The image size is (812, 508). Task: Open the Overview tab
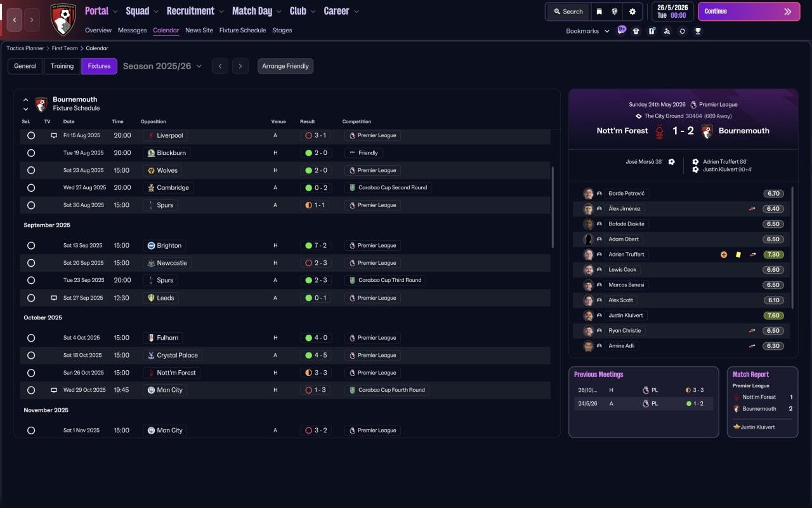98,30
